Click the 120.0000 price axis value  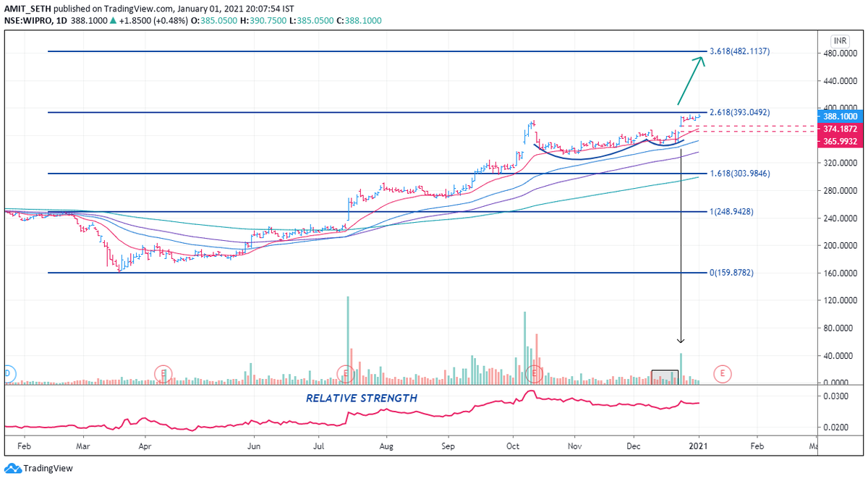[x=841, y=301]
